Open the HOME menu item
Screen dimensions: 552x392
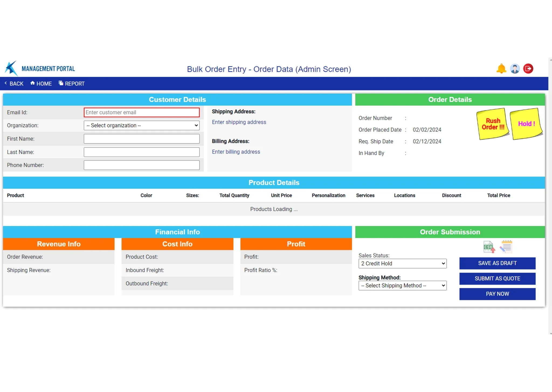tap(41, 84)
